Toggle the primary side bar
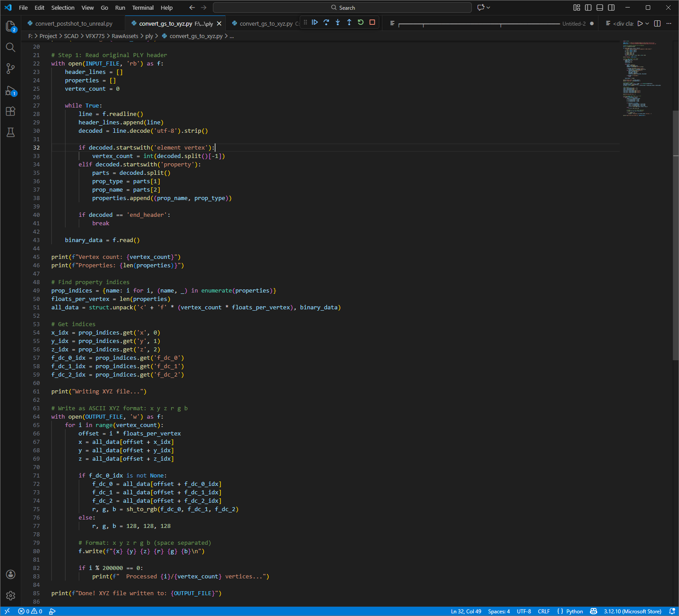 coord(588,8)
